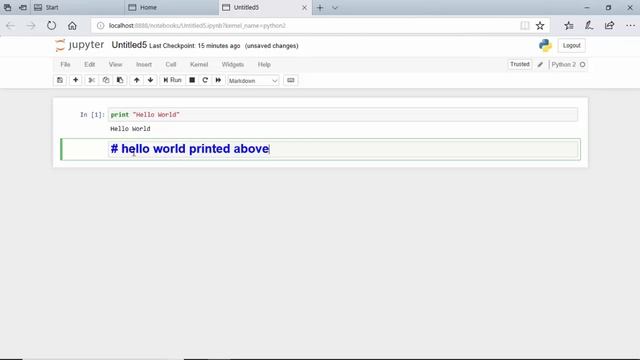Click the Logout button
640x360 pixels.
click(x=571, y=45)
